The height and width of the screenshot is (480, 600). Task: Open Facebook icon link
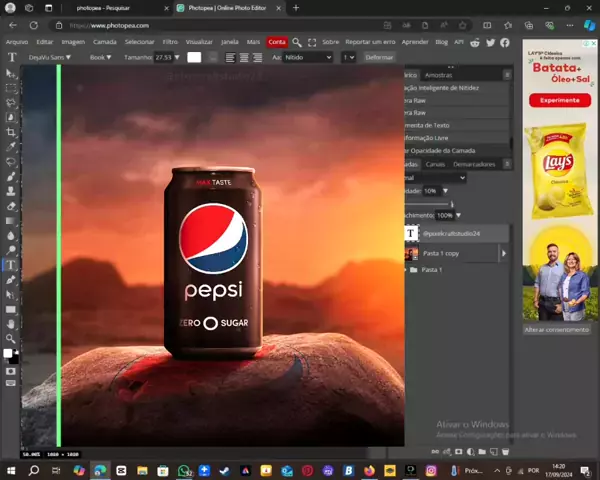(x=505, y=42)
